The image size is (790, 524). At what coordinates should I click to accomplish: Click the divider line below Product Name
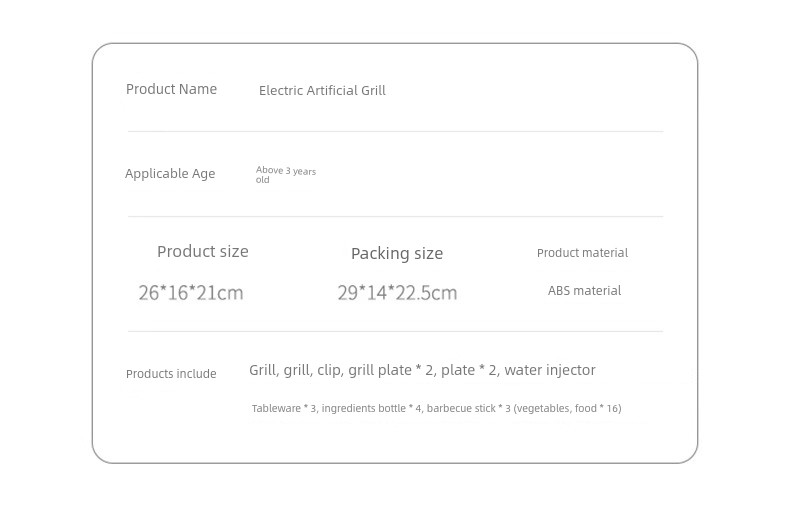point(396,132)
